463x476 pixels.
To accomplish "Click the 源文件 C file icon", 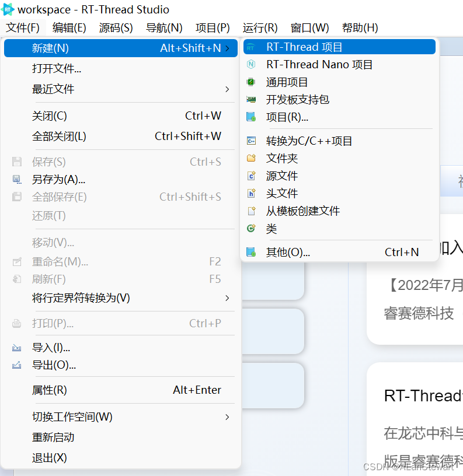I will (252, 176).
